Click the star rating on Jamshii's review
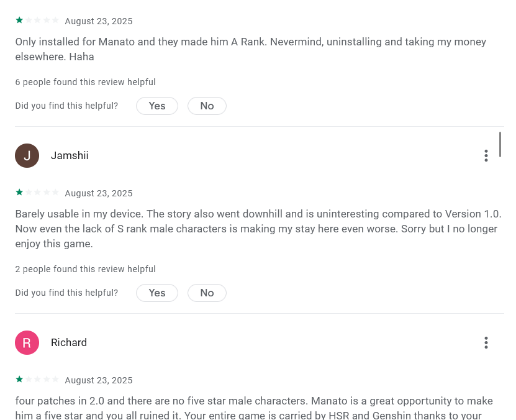516x420 pixels. point(37,193)
